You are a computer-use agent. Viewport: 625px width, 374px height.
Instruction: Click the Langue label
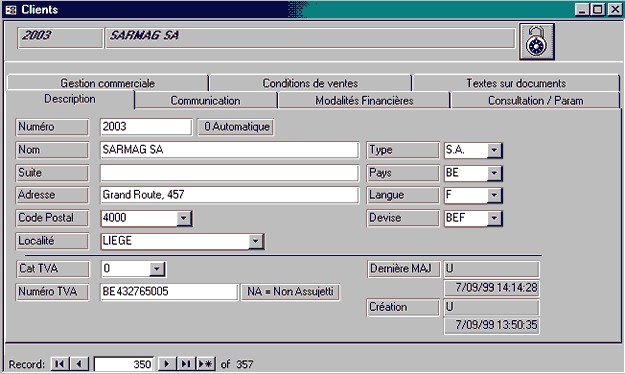(403, 195)
